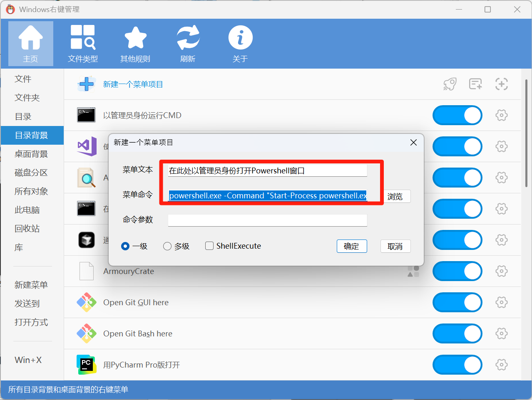
Task: Open gear settings for Open Git GUI here
Action: [502, 302]
